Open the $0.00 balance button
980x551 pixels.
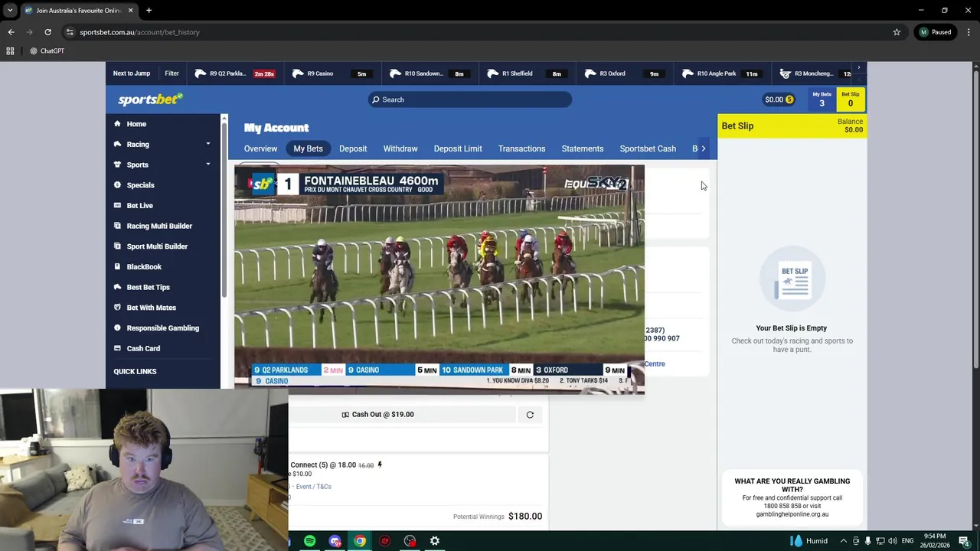coord(779,99)
